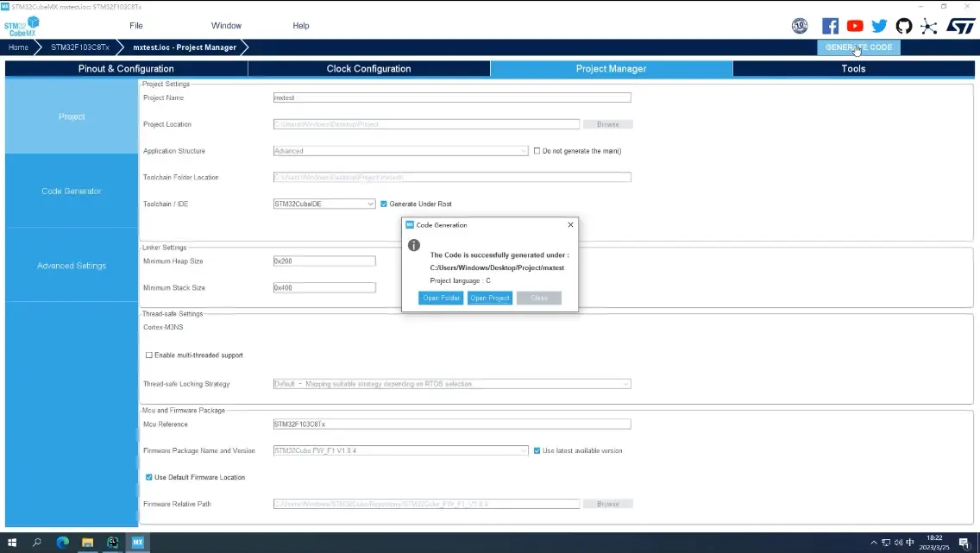
Task: Open the STM32CubeIDE taskbar icon
Action: coord(112,543)
